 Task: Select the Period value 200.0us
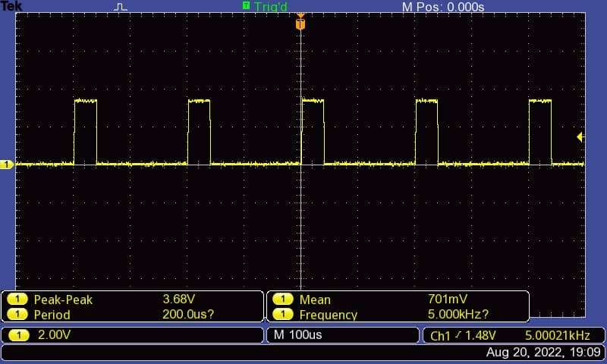click(x=186, y=315)
